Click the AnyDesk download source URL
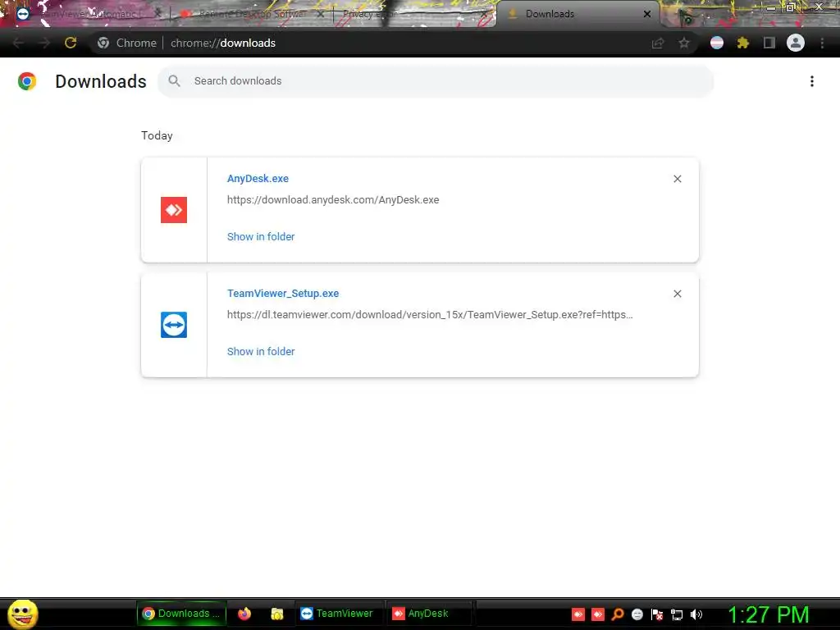 pyautogui.click(x=333, y=200)
